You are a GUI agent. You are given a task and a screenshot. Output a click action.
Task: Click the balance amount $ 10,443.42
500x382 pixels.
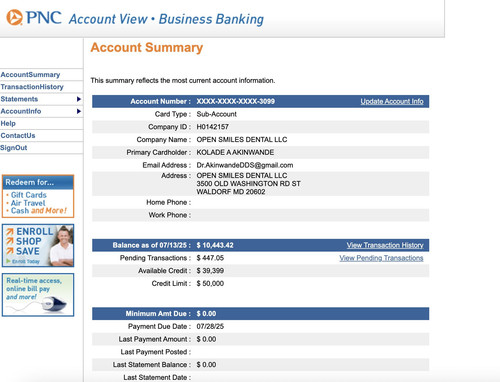point(215,245)
